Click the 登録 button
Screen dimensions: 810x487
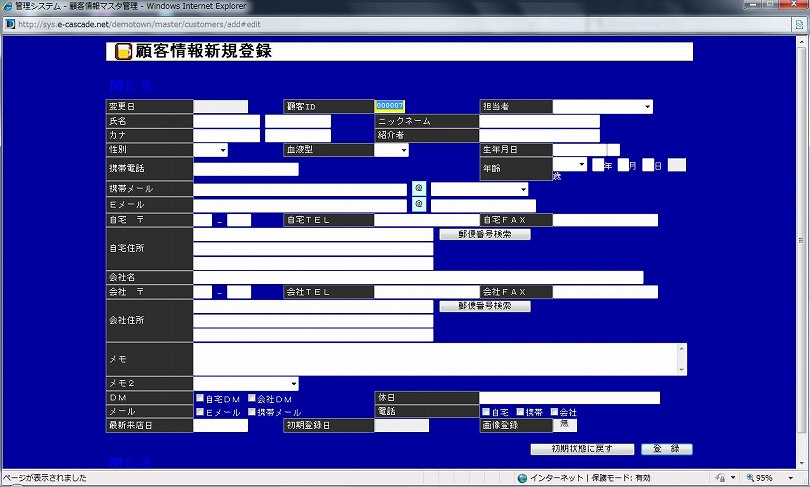pos(666,449)
